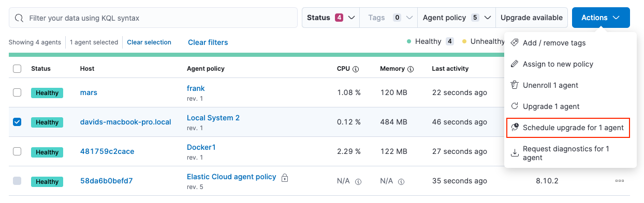The width and height of the screenshot is (644, 203).
Task: Choose Upgrade 1 agent
Action: (570, 106)
